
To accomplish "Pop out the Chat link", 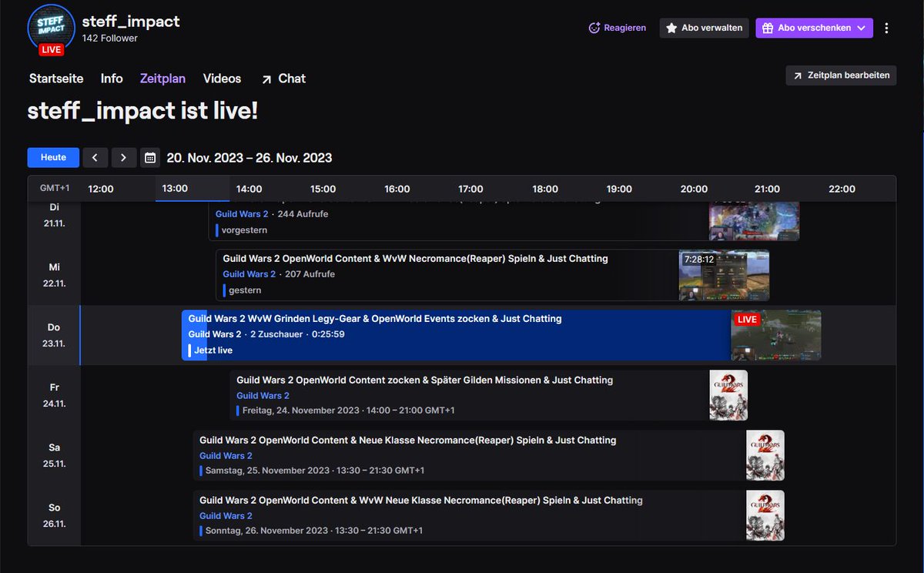I will [x=283, y=79].
